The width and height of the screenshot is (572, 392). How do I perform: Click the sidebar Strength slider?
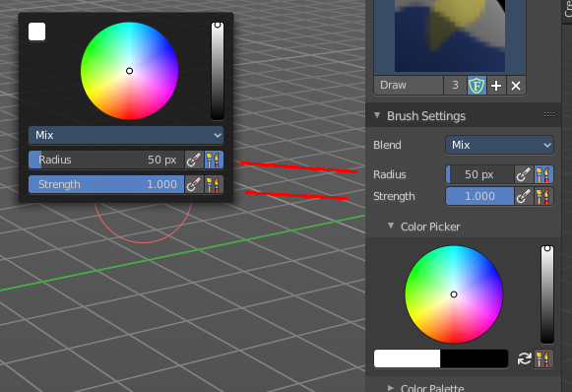(x=479, y=196)
